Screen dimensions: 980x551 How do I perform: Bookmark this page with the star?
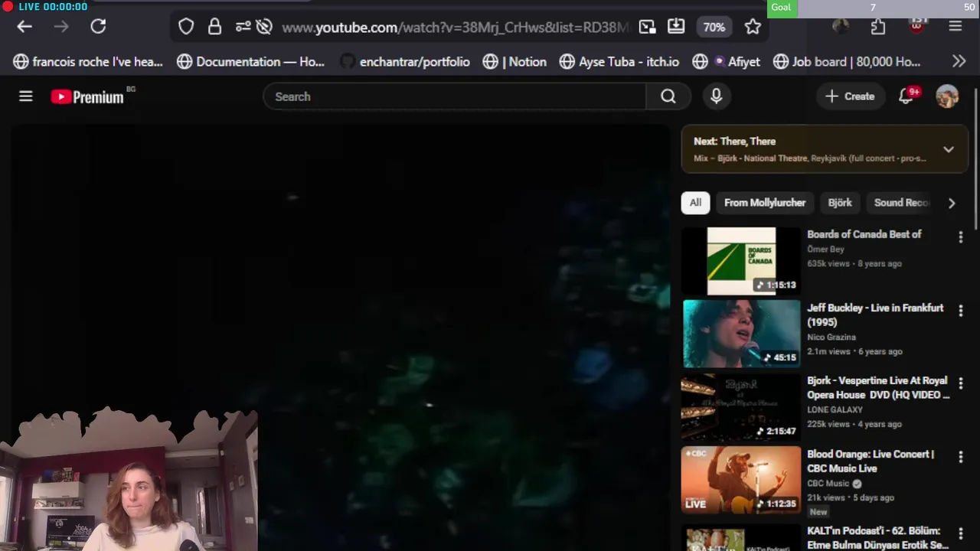(x=753, y=27)
